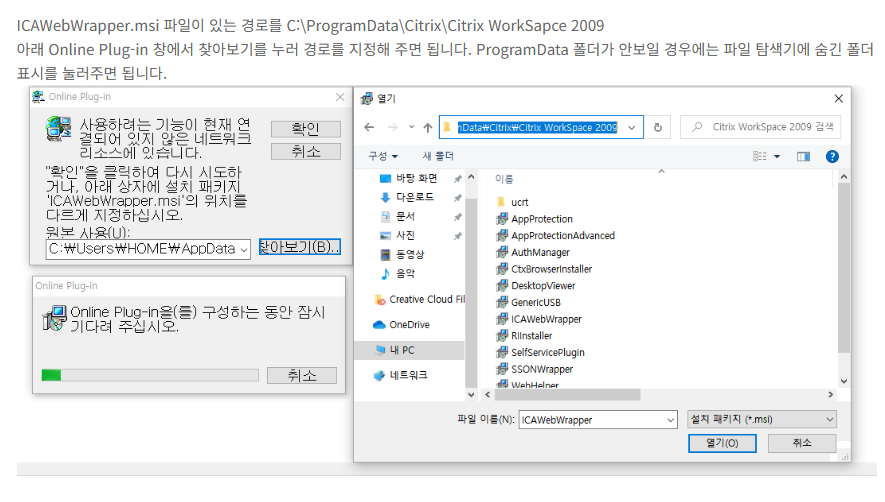Click the 찾아보기(B).. browse button

300,247
